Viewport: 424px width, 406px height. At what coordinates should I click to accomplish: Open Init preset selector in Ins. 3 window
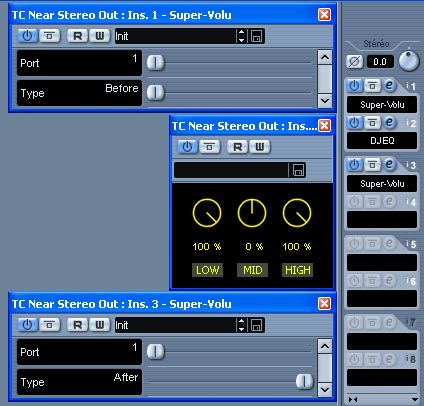tap(175, 325)
